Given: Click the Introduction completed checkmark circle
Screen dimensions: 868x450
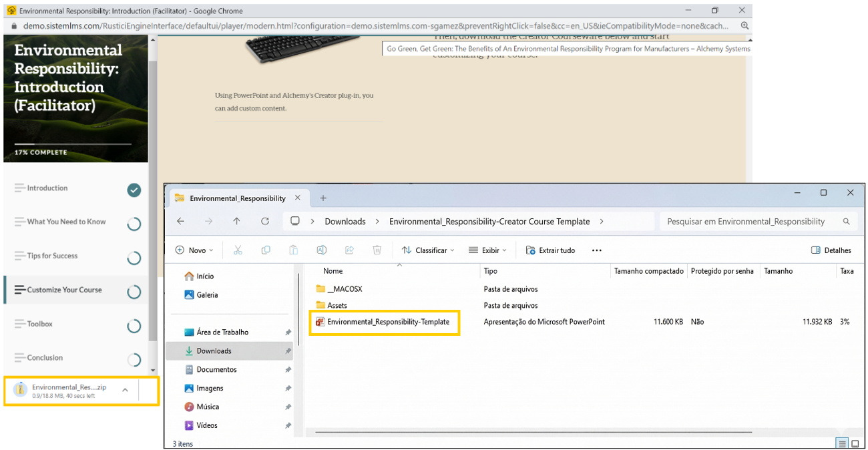Looking at the screenshot, I should coord(134,190).
